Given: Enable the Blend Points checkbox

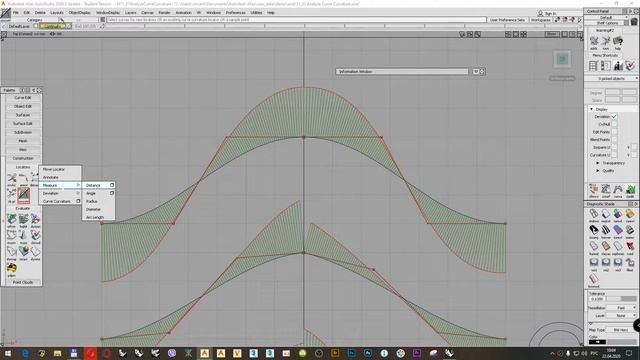Looking at the screenshot, I should (614, 140).
